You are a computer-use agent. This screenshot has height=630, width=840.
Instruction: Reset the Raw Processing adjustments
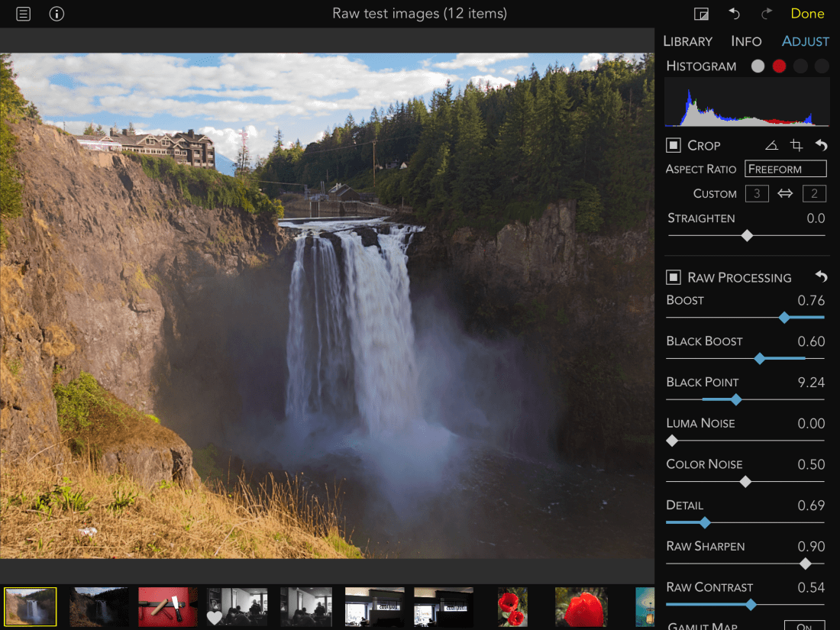(821, 277)
